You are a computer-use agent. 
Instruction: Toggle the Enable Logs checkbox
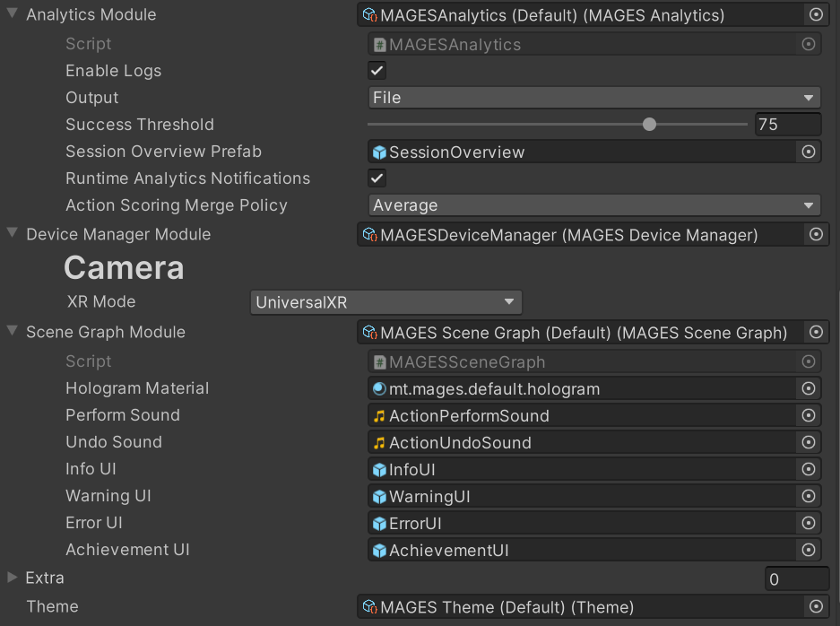[x=377, y=70]
